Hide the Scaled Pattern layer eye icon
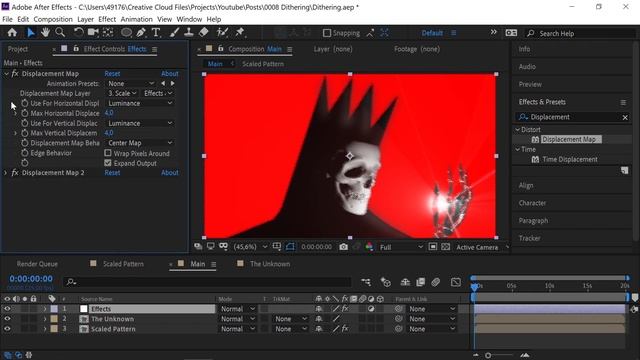This screenshot has height=360, width=640. (7, 329)
